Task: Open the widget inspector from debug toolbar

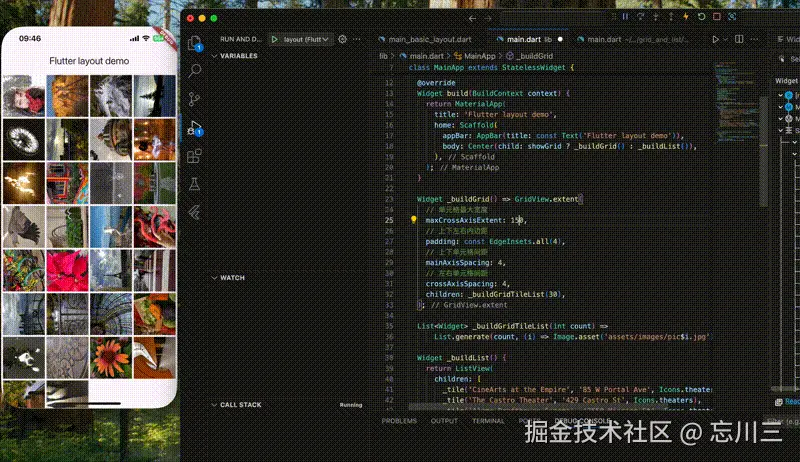Action: pos(732,17)
